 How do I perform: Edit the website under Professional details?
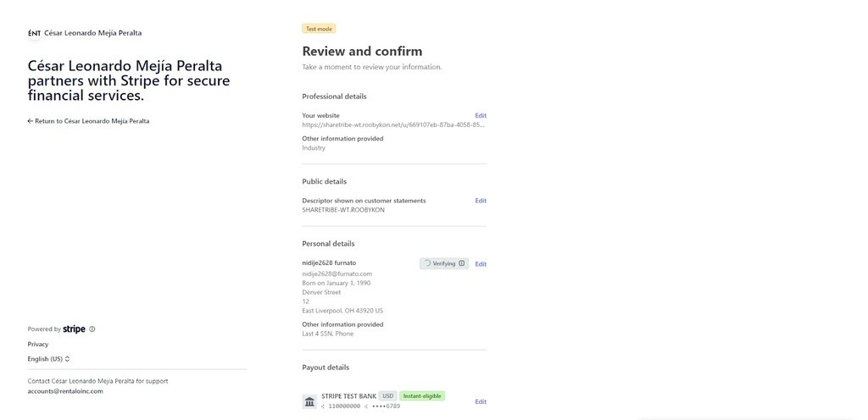[x=481, y=115]
